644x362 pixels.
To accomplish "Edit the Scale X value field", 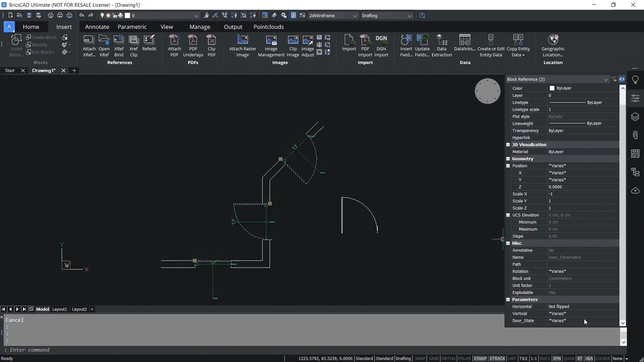I will [584, 194].
